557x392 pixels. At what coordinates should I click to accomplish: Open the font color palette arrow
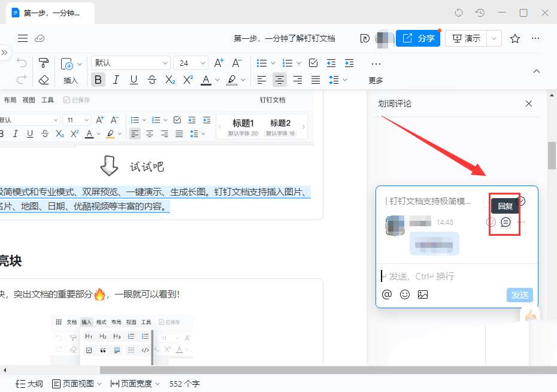coord(217,80)
